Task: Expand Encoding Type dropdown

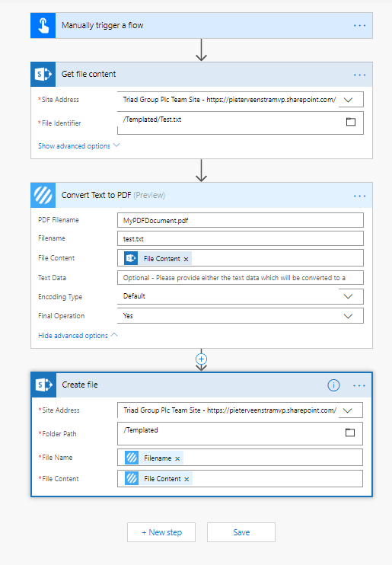Action: [348, 296]
